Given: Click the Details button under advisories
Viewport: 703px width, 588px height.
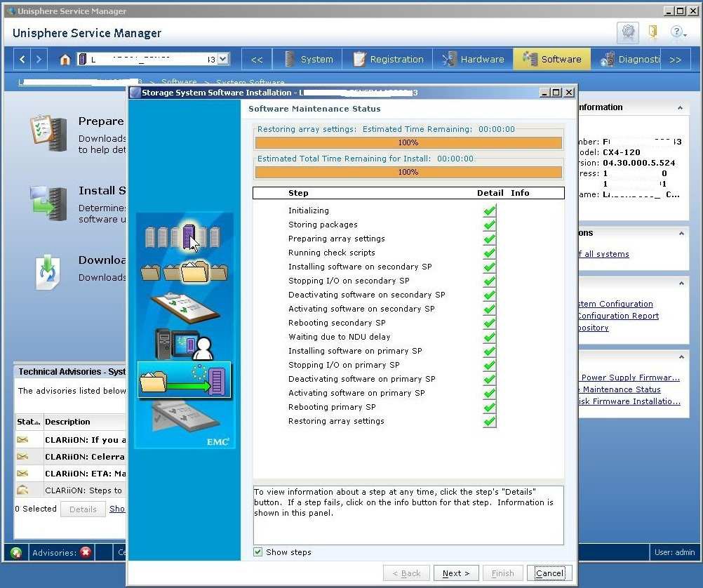Looking at the screenshot, I should (x=83, y=509).
